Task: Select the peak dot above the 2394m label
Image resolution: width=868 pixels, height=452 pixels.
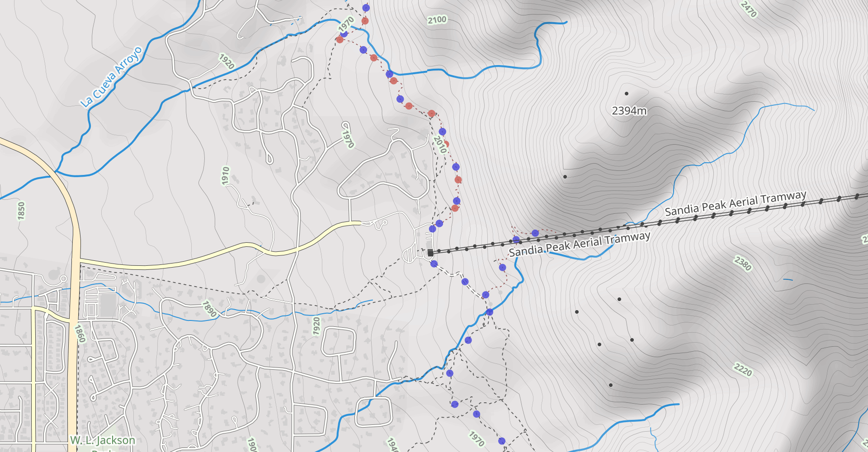Action: point(627,94)
